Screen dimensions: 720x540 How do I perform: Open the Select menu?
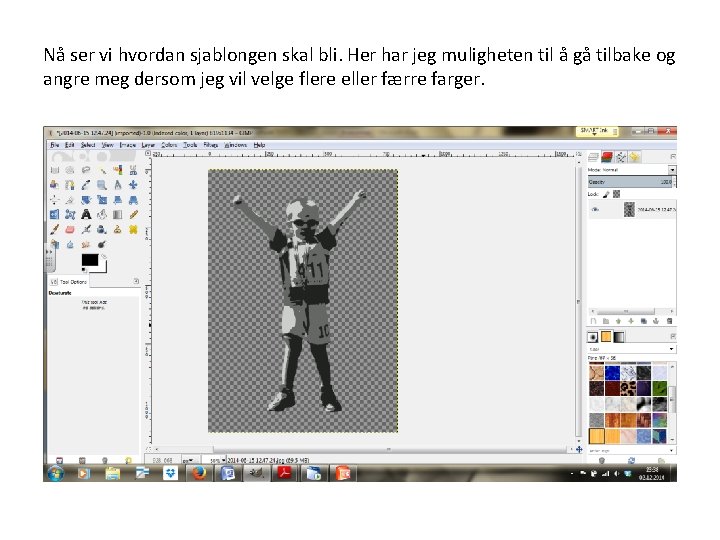pyautogui.click(x=88, y=145)
